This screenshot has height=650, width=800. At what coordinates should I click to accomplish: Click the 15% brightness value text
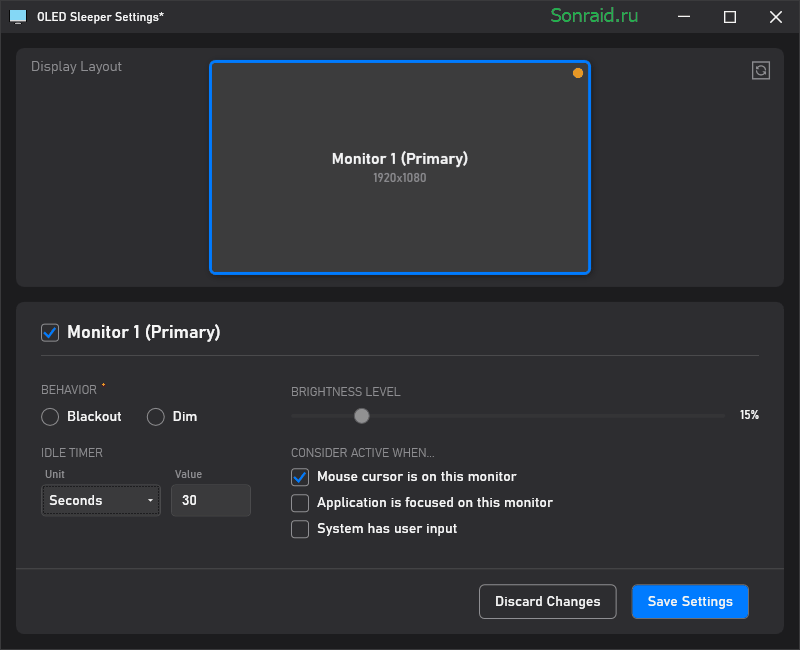(x=749, y=415)
